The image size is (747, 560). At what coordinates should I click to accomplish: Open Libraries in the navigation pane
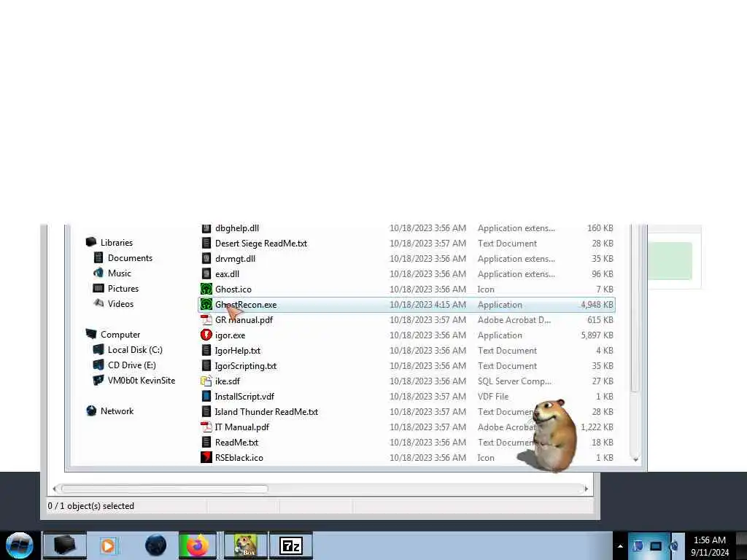click(116, 242)
